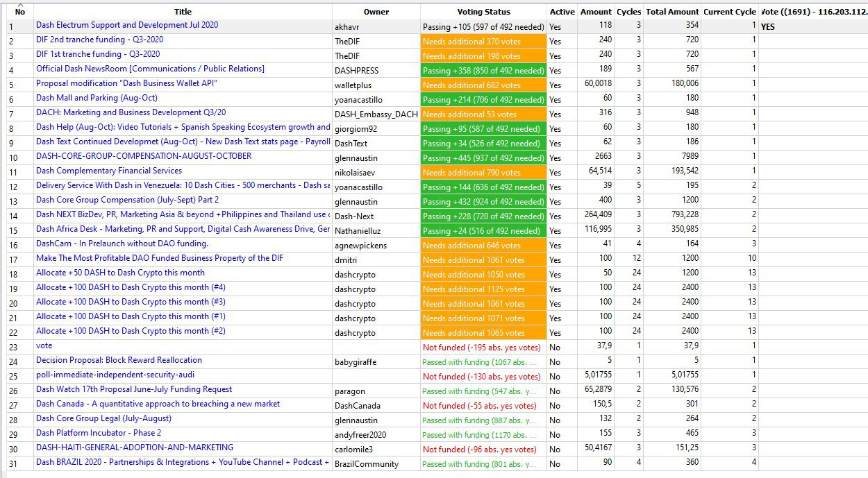Select owner cell 'babygiraffe'

point(376,361)
